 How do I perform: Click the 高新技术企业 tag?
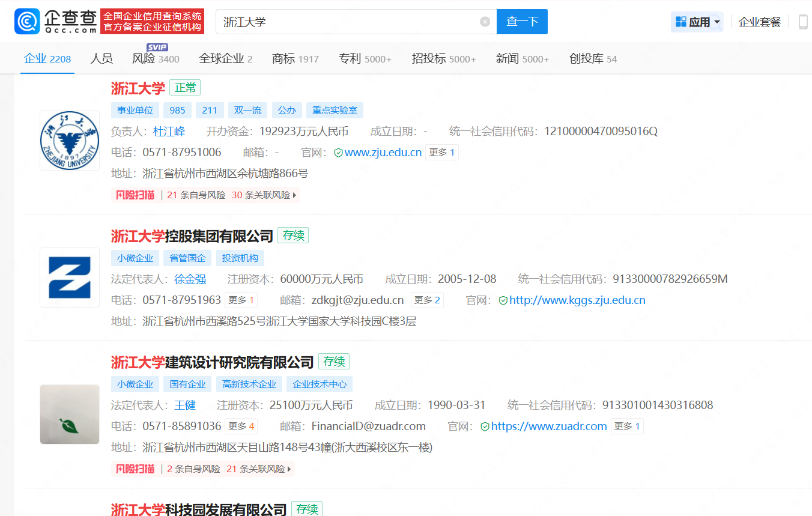coord(249,384)
